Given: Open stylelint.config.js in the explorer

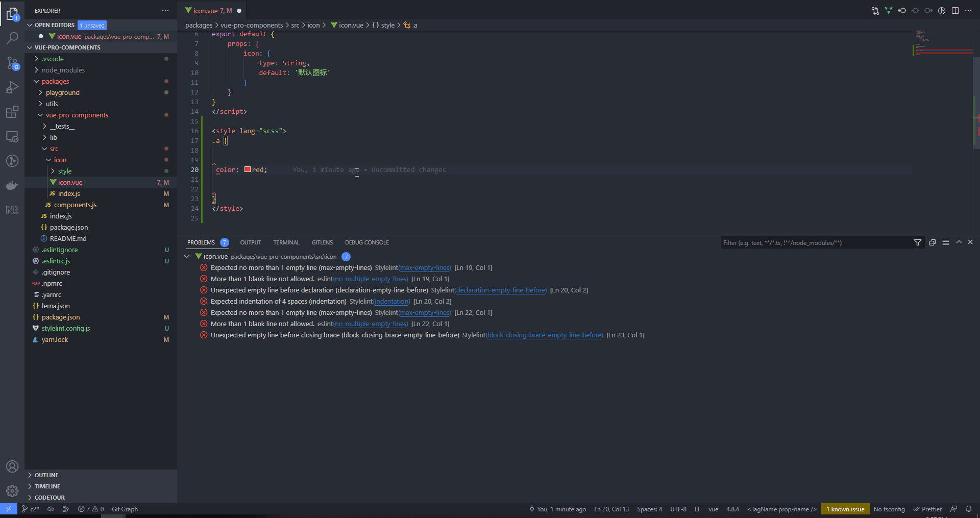Looking at the screenshot, I should point(66,328).
